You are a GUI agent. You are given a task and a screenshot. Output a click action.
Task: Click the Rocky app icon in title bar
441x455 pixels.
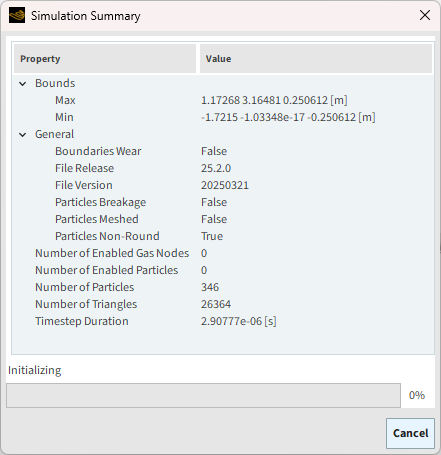(x=17, y=16)
